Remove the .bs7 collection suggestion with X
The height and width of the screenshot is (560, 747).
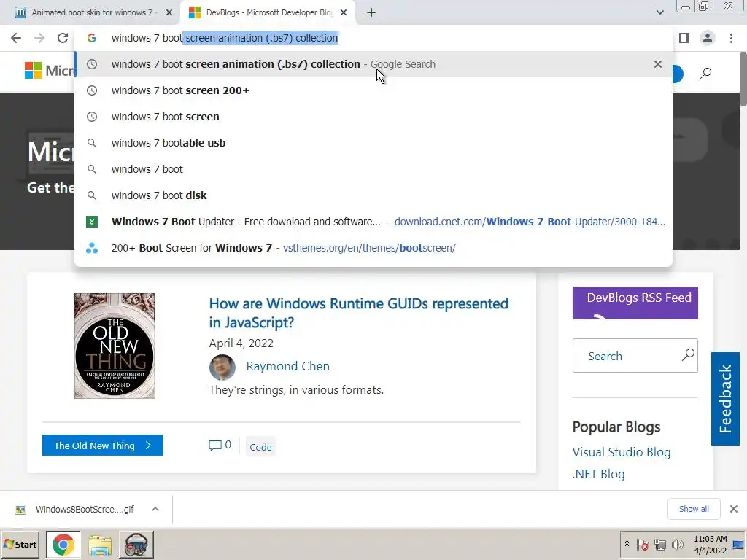658,64
